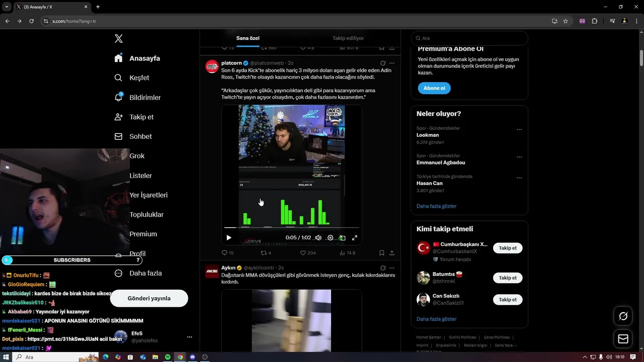Open Microsoft Edge from the taskbar
Screen dimensions: 644x362
(x=106, y=357)
